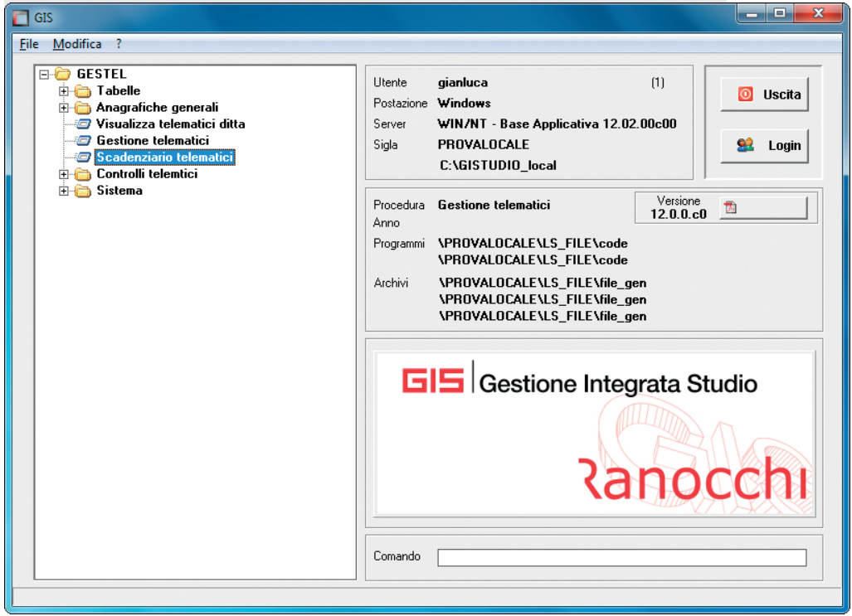
Task: Click the Visualizza telematici ditta program icon
Action: click(83, 124)
